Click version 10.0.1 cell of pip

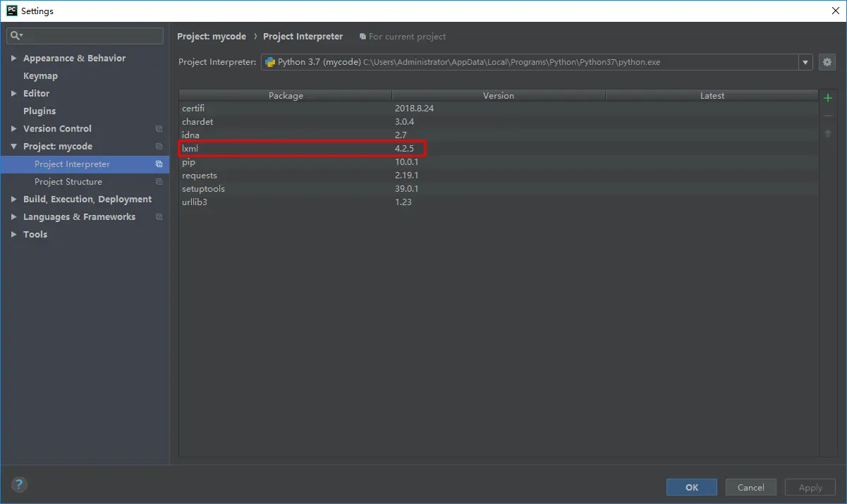pos(407,162)
